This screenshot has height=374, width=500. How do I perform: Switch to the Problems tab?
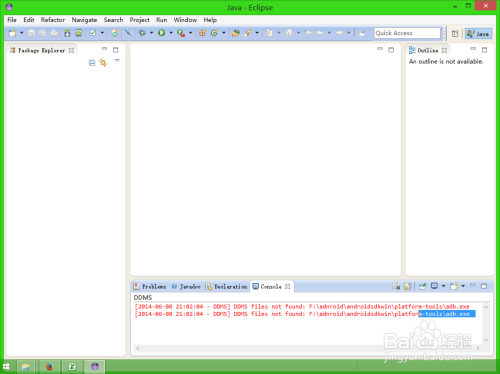[x=150, y=286]
